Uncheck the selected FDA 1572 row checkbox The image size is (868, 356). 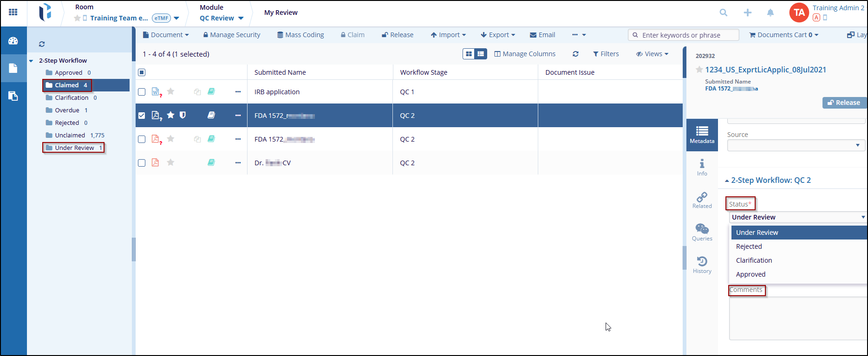[142, 116]
